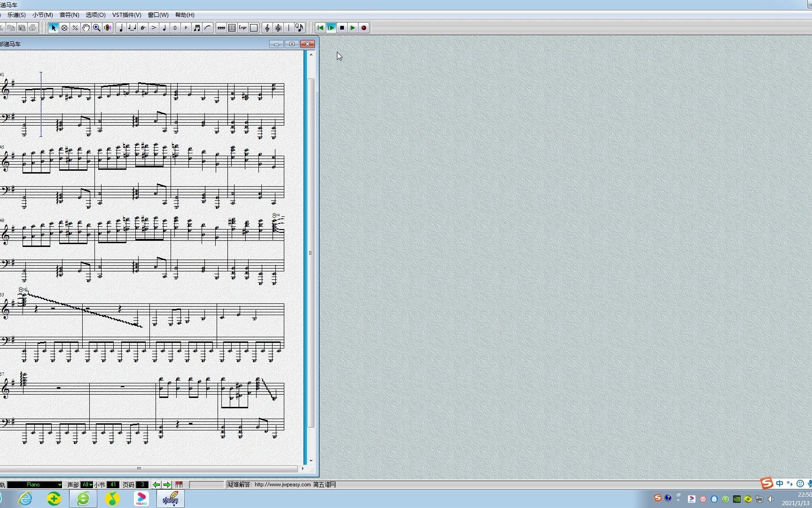The width and height of the screenshot is (812, 508).
Task: Open the 选项(O) menu
Action: coord(96,15)
